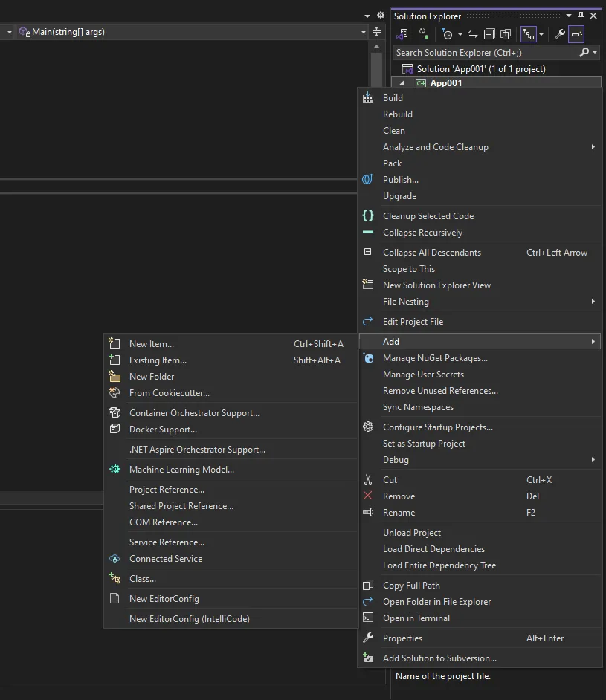
Task: Click the editor vertical scrollbar up arrow
Action: point(376,46)
